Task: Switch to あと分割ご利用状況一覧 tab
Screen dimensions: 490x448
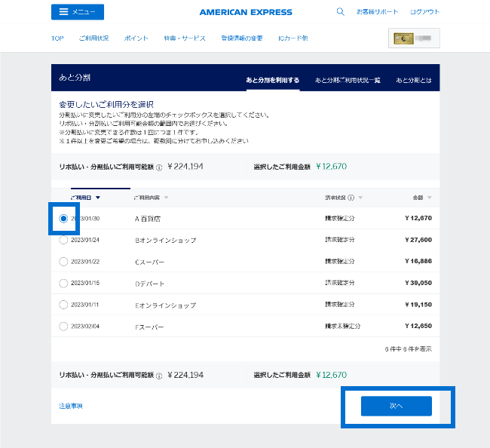Action: 348,80
